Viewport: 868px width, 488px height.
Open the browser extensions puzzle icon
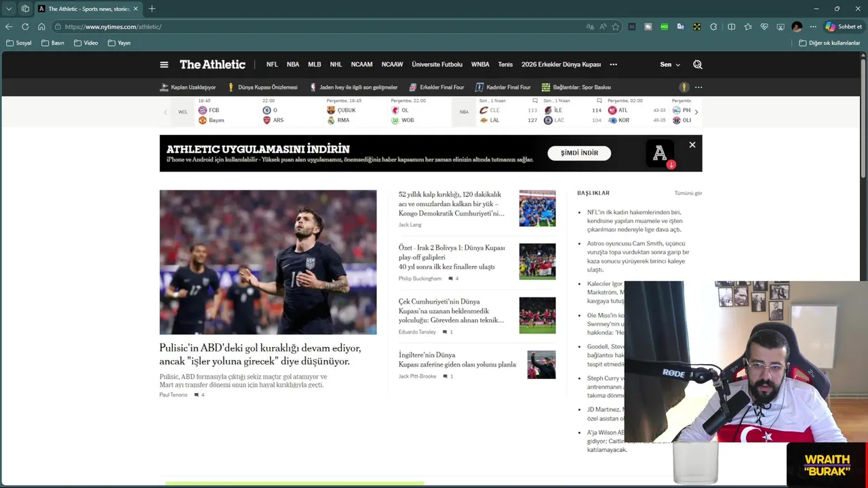(713, 26)
